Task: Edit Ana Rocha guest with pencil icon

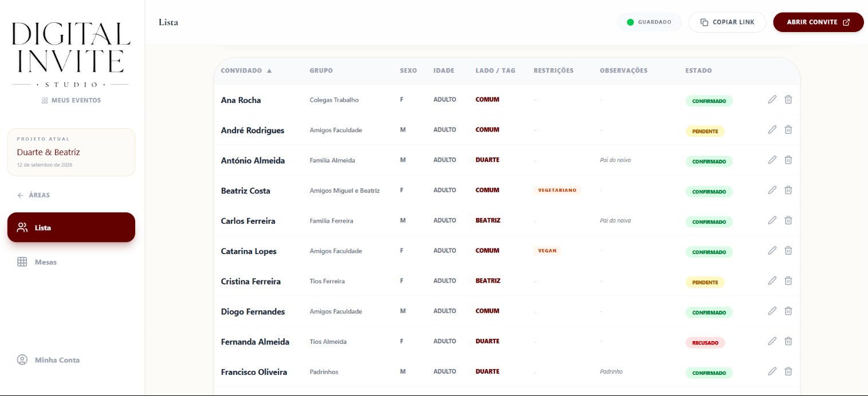Action: click(772, 100)
